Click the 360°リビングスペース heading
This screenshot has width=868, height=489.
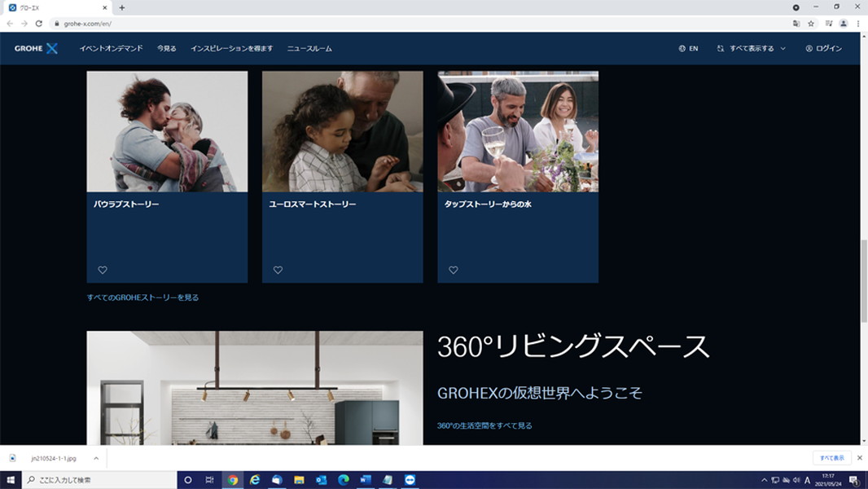(x=573, y=346)
